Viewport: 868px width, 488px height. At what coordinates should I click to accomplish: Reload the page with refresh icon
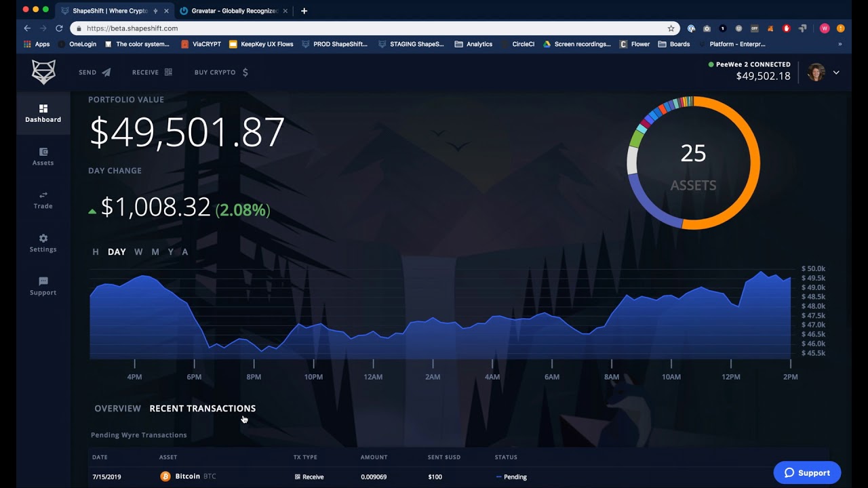(x=59, y=28)
